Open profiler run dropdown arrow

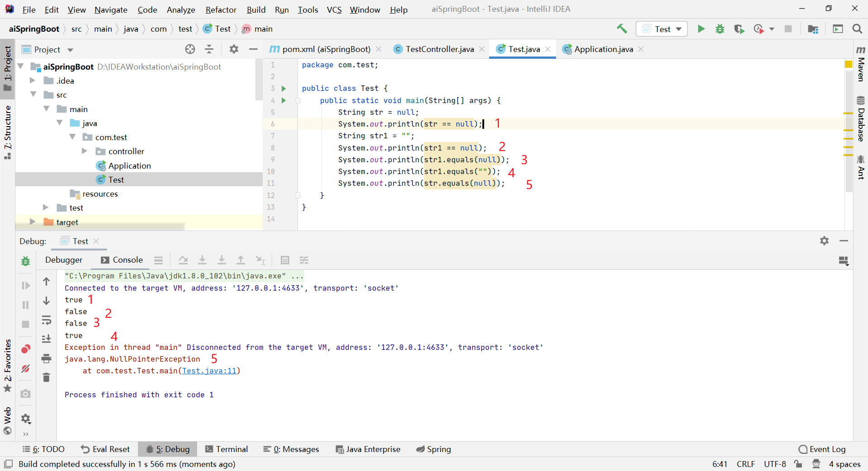(772, 29)
